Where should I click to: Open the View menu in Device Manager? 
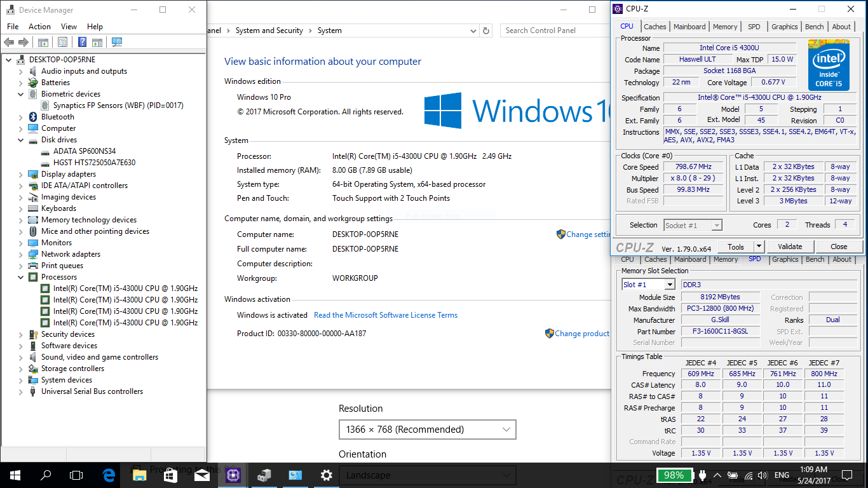(x=69, y=27)
